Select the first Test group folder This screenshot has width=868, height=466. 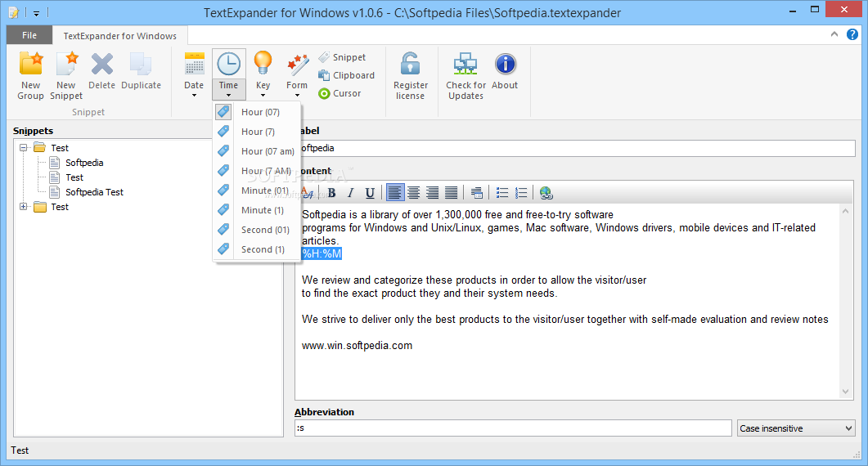(60, 148)
